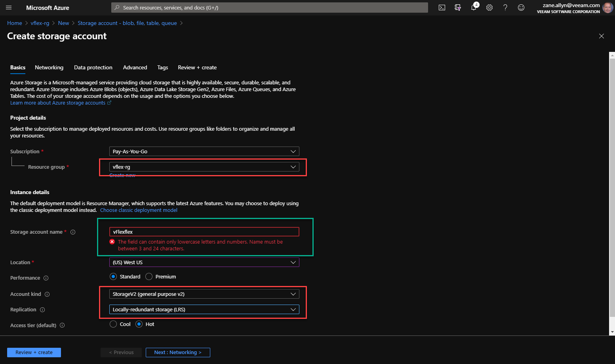Click the info icon next to Performance

point(46,278)
